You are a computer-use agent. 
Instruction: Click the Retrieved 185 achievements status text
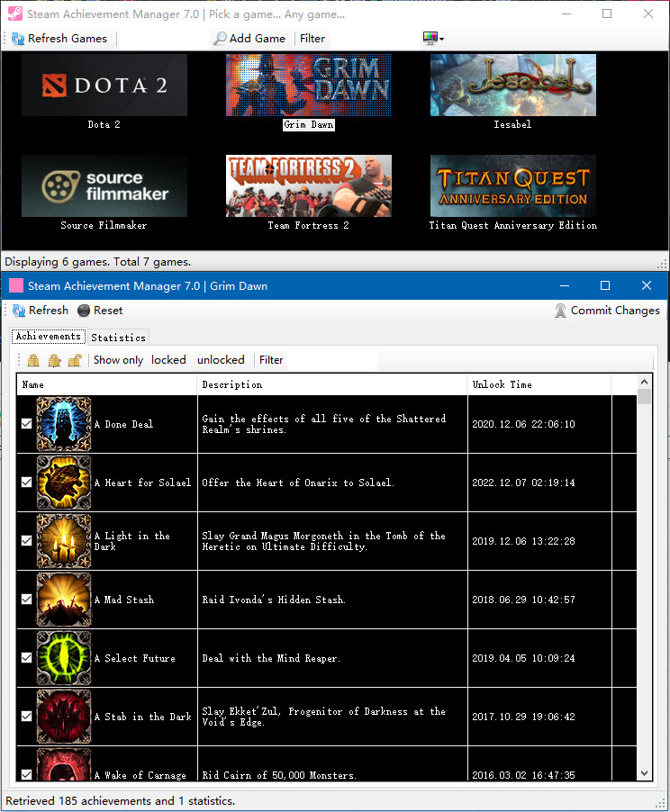click(120, 800)
